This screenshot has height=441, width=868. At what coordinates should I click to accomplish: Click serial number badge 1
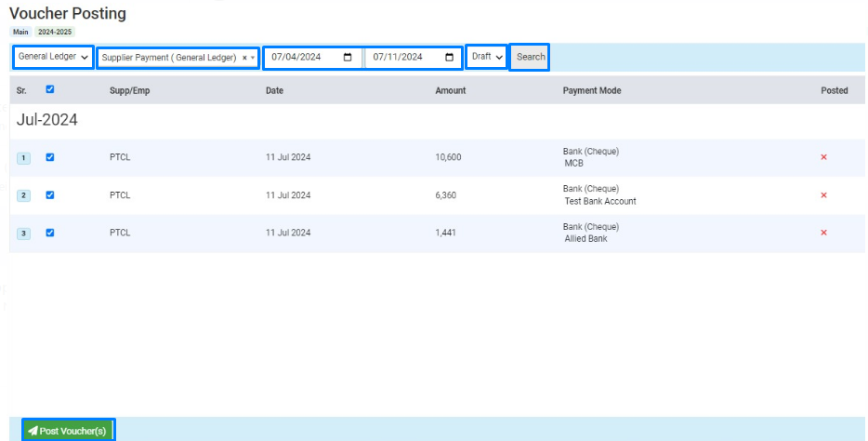point(23,158)
